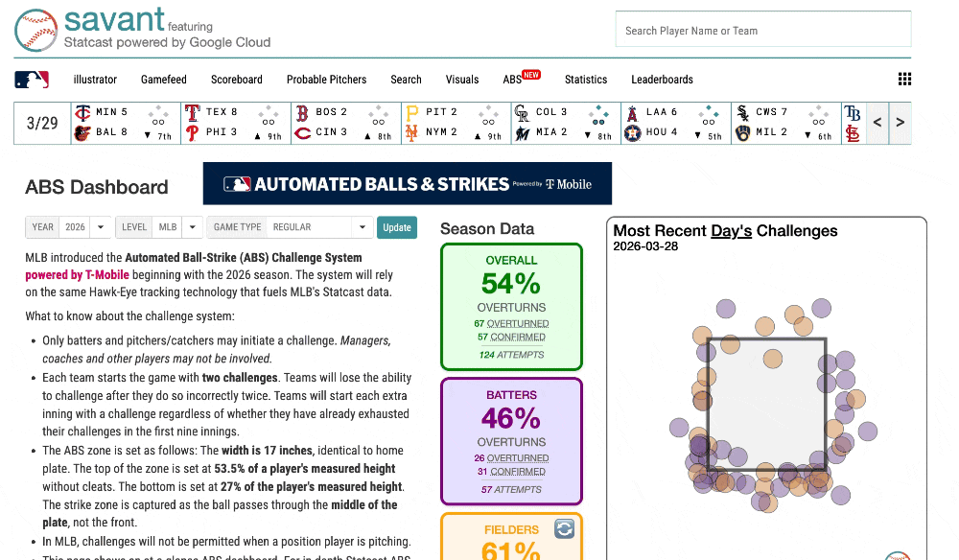The image size is (959, 560).
Task: Open the Probable Pitchers nav item
Action: (x=327, y=80)
